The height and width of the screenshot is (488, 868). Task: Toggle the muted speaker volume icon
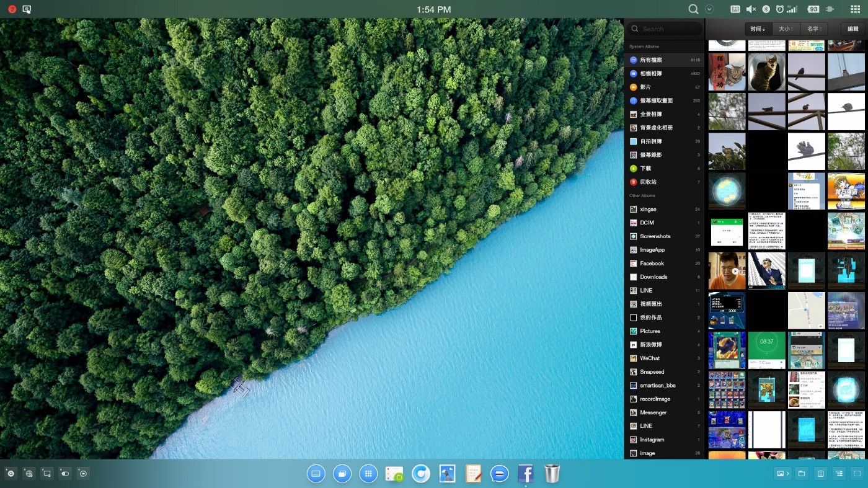pyautogui.click(x=751, y=9)
